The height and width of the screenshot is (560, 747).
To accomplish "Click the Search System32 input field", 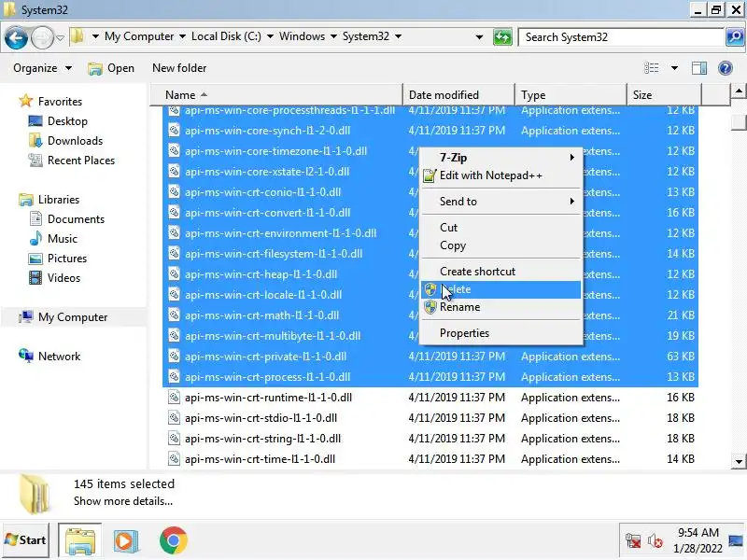I will tap(622, 37).
